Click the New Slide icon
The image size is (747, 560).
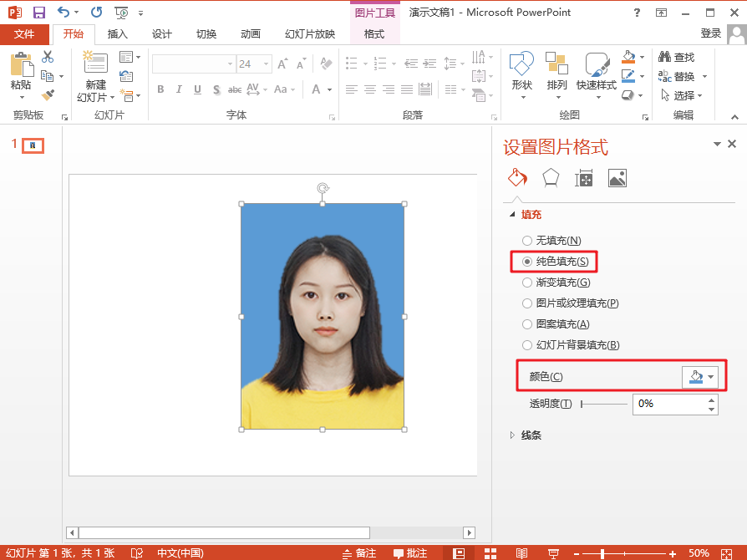95,63
